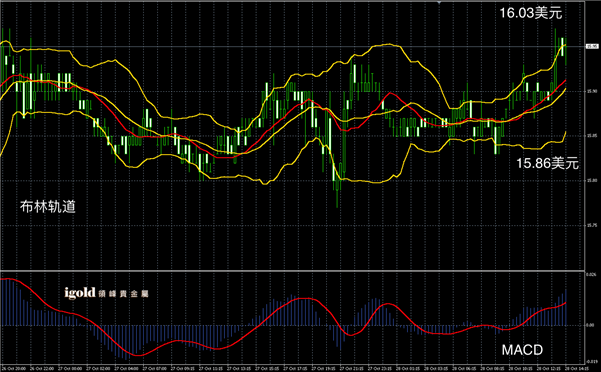This screenshot has height=372, width=601.
Task: Click the horizontal current-price line
Action: (292, 47)
